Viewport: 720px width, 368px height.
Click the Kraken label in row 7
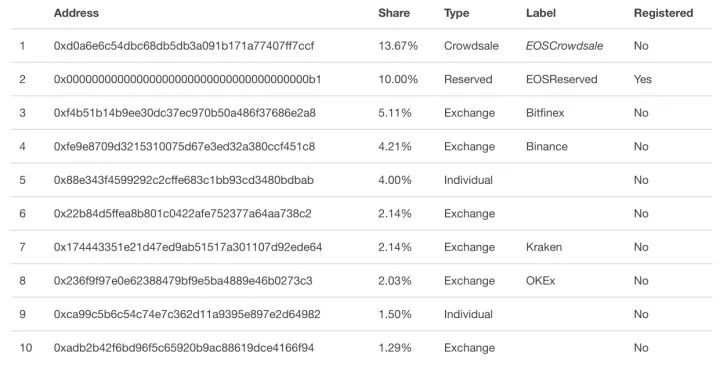click(544, 247)
